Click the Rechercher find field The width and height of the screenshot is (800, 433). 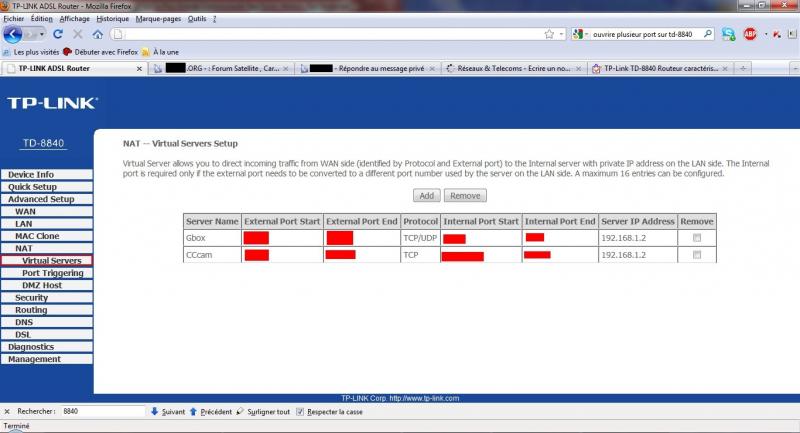(x=103, y=411)
